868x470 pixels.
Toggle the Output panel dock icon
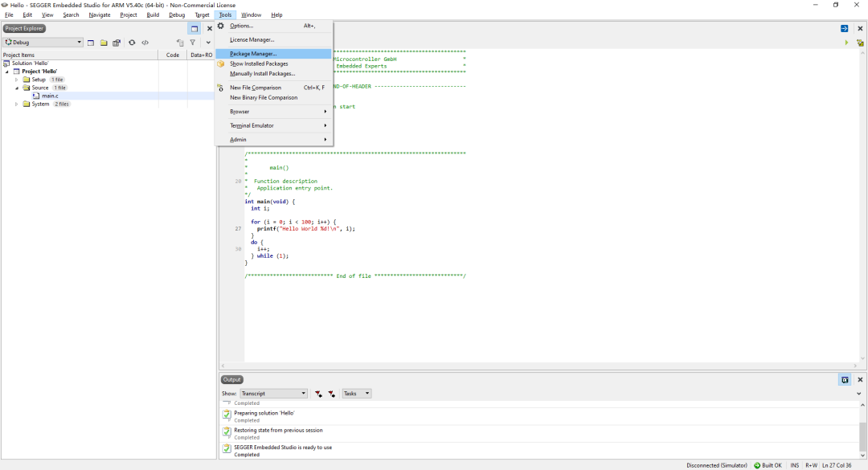click(845, 380)
